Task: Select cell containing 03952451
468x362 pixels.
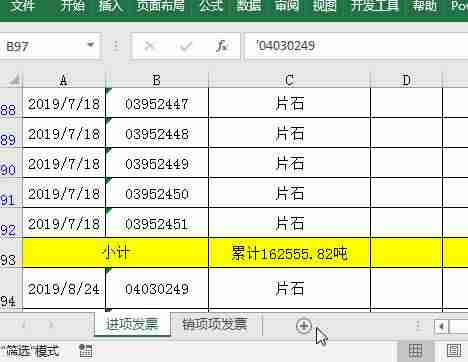Action: click(157, 224)
